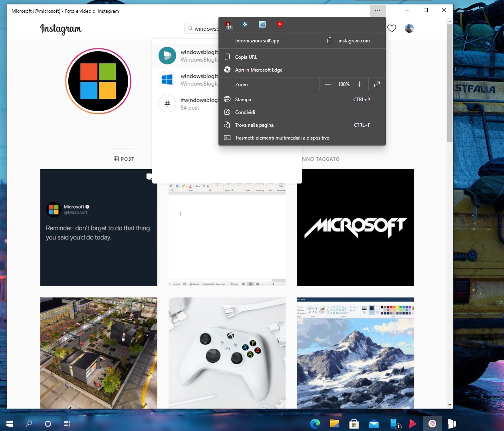Click the lock icon beside instagram.com
The width and height of the screenshot is (504, 431).
pyautogui.click(x=330, y=40)
